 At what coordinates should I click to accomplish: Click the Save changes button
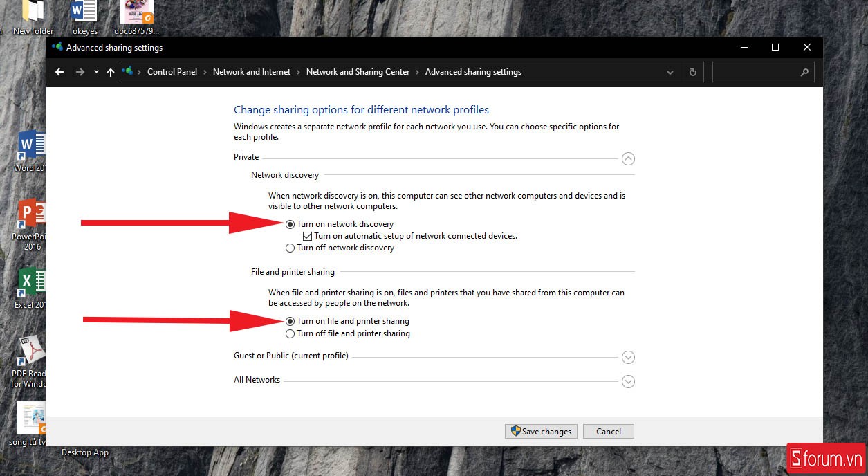541,431
